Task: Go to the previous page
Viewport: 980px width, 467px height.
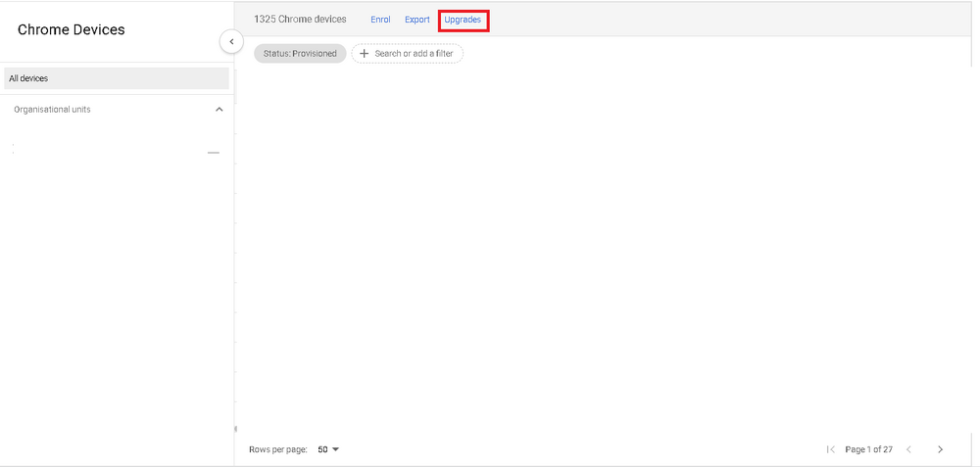Action: [x=908, y=449]
